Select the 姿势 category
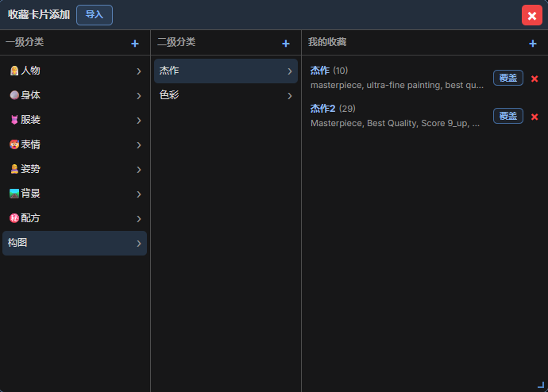Image resolution: width=548 pixels, height=392 pixels. pyautogui.click(x=75, y=169)
